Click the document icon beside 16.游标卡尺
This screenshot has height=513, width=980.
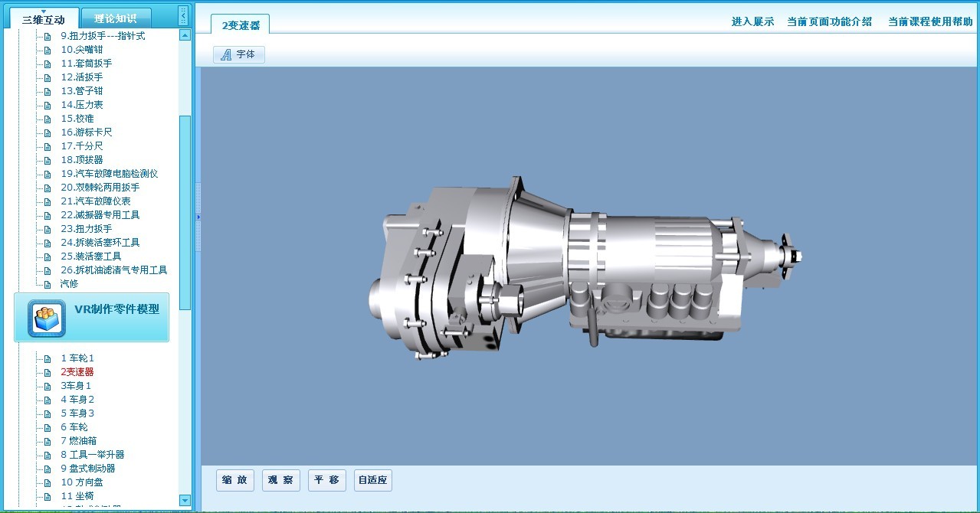point(47,132)
